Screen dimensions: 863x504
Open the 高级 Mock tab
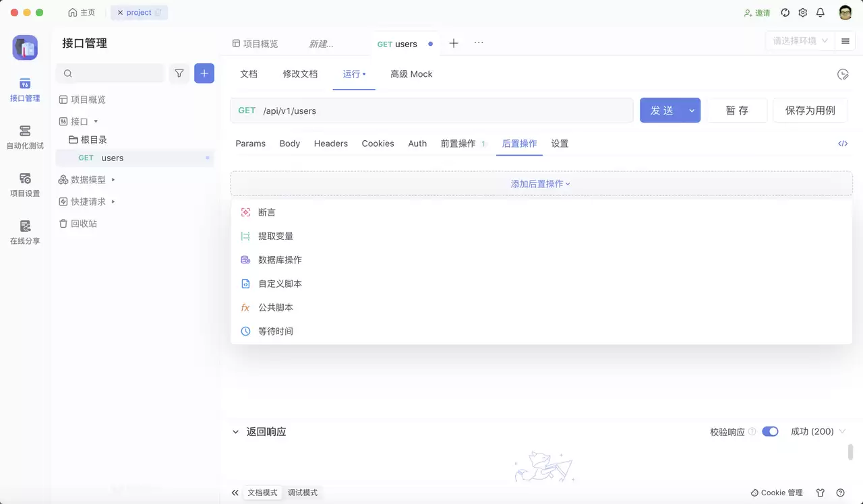tap(411, 74)
